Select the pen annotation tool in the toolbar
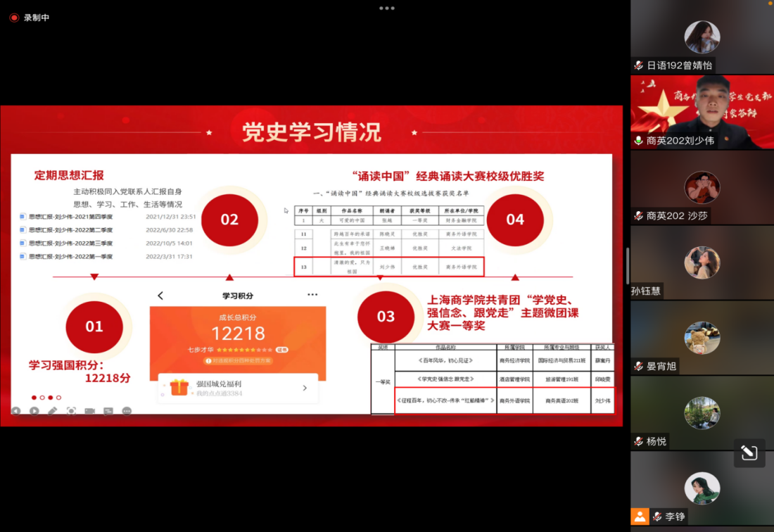 (x=52, y=412)
